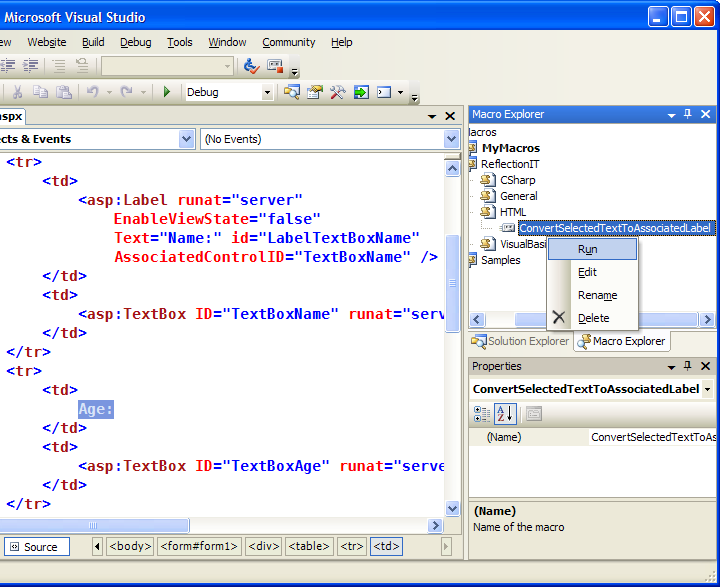The width and height of the screenshot is (720, 587).
Task: Expand the (No Events) dropdown
Action: pos(451,139)
